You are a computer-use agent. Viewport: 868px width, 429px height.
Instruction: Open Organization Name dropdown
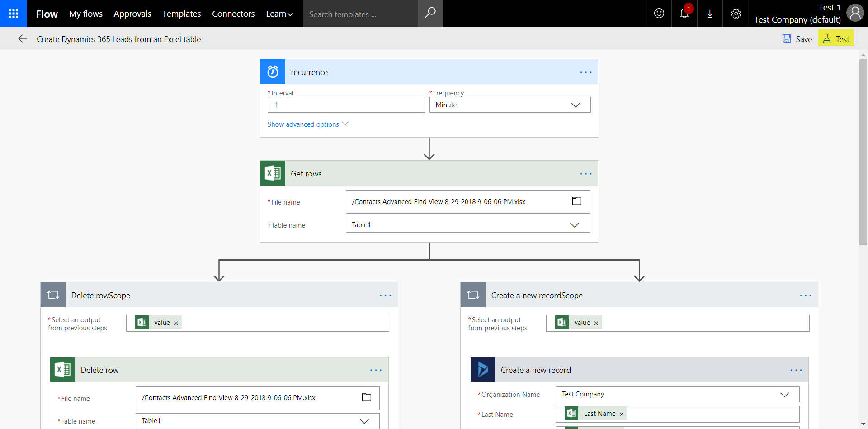tap(677, 394)
